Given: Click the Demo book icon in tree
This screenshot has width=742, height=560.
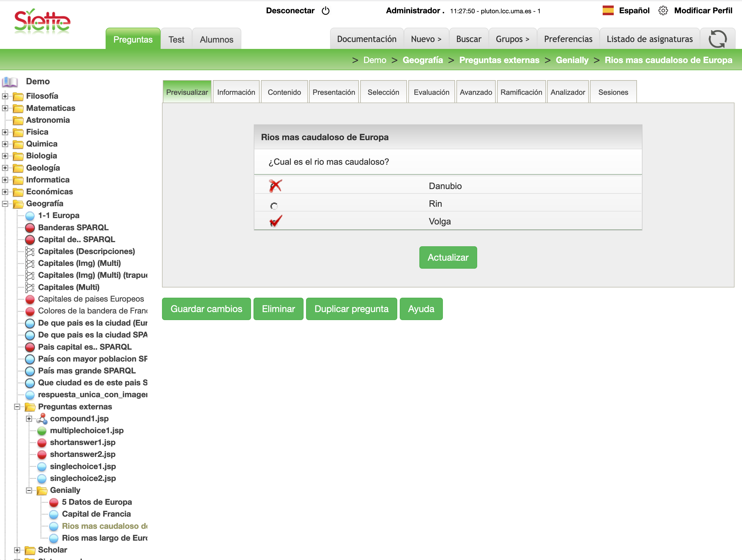Looking at the screenshot, I should click(x=10, y=82).
